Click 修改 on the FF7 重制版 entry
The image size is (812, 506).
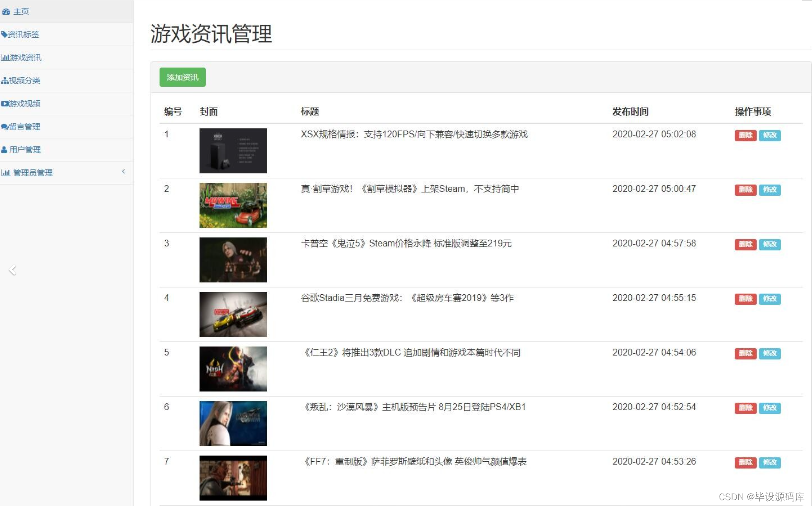click(770, 463)
